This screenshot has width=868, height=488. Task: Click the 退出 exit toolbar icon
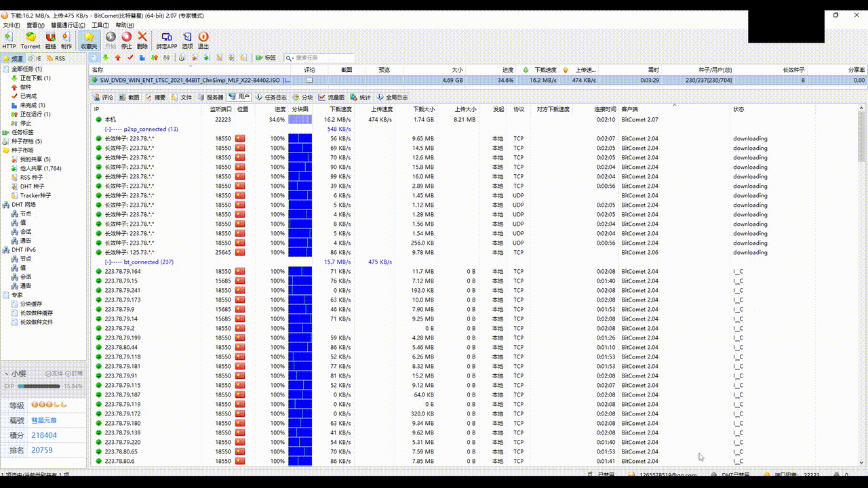[x=203, y=40]
